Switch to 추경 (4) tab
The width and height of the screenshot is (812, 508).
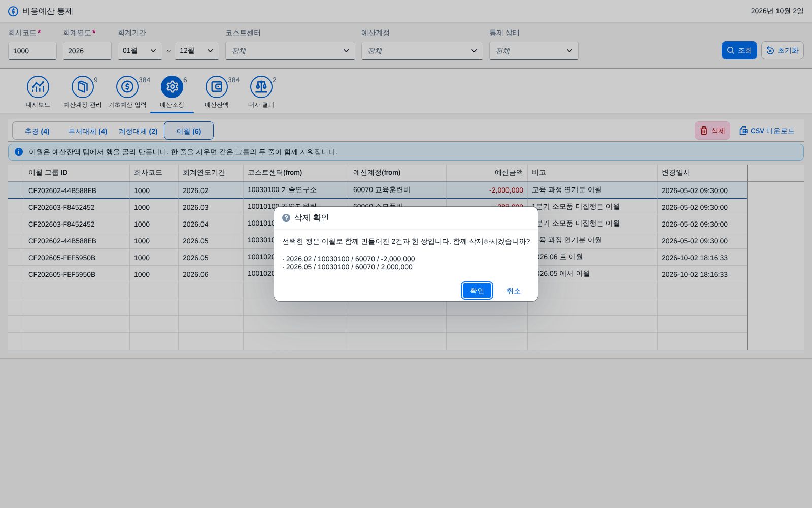pos(37,131)
